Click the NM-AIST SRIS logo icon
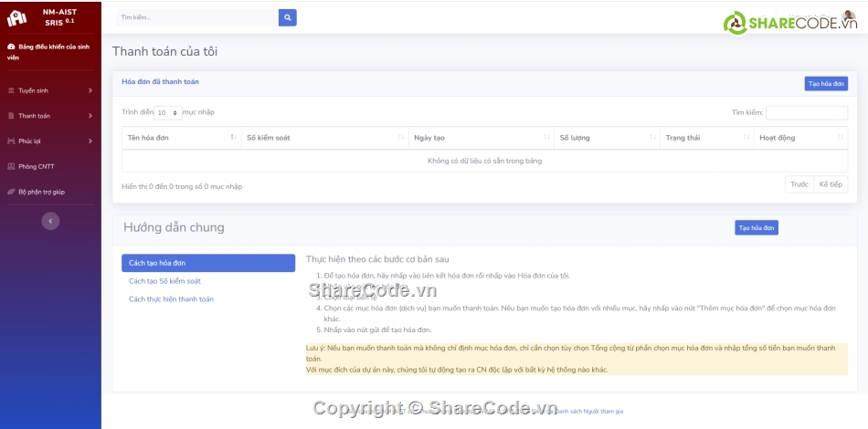 [17, 17]
